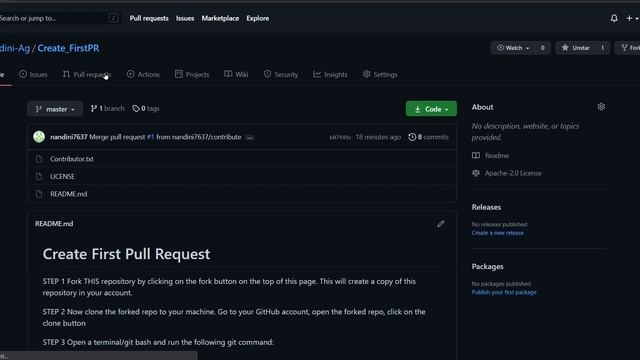Switch to the Security tab
640x360 pixels.
[x=281, y=74]
